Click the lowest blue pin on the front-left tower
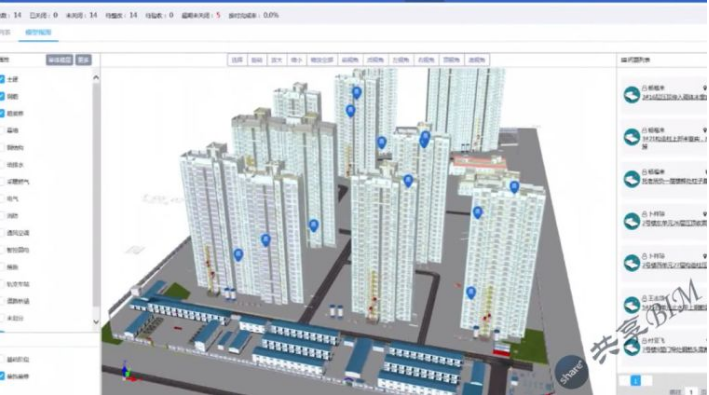Viewport: 709px width, 395px height. pyautogui.click(x=238, y=255)
